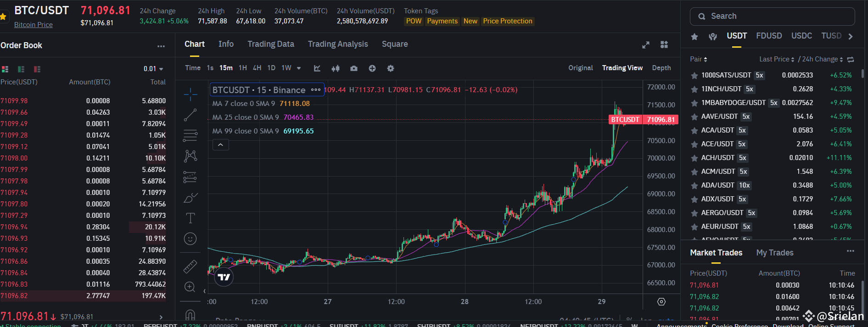868x327 pixels.
Task: Click the search magnifier icon
Action: 702,17
